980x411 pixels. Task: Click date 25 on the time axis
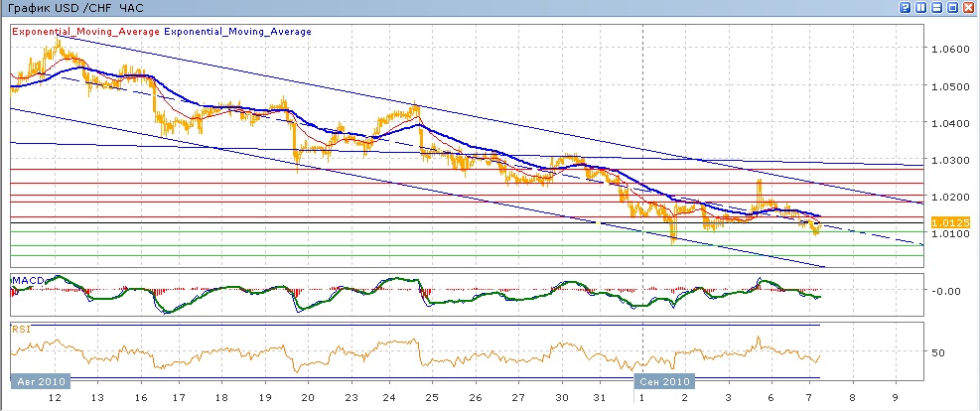[430, 397]
